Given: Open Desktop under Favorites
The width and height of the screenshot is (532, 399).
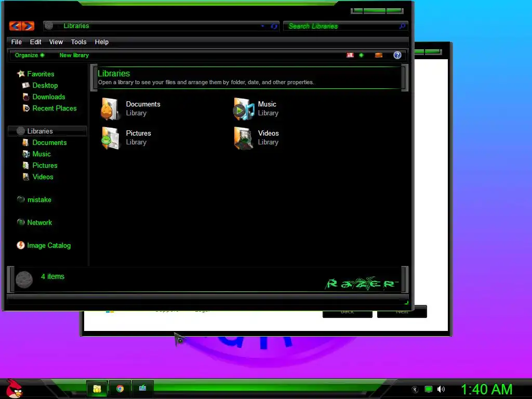Looking at the screenshot, I should coord(45,86).
